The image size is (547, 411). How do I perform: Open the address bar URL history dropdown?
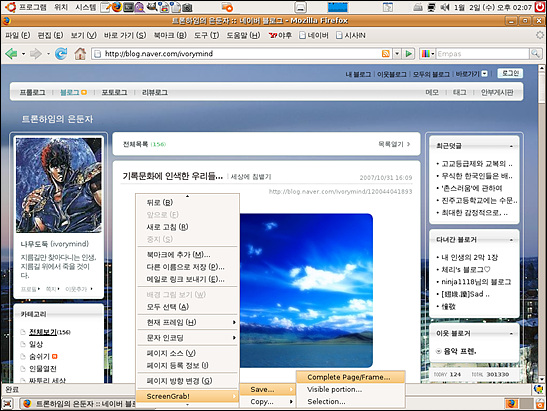coord(397,54)
